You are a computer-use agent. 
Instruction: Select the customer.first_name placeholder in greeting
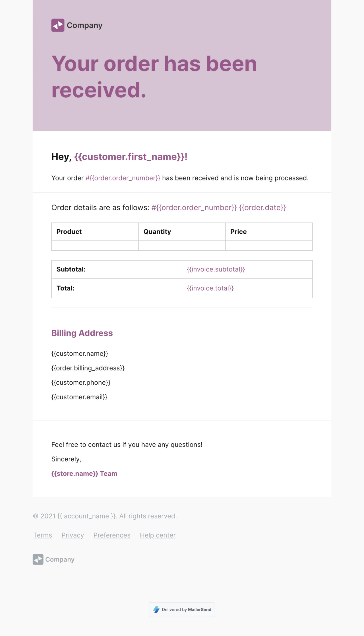click(131, 157)
